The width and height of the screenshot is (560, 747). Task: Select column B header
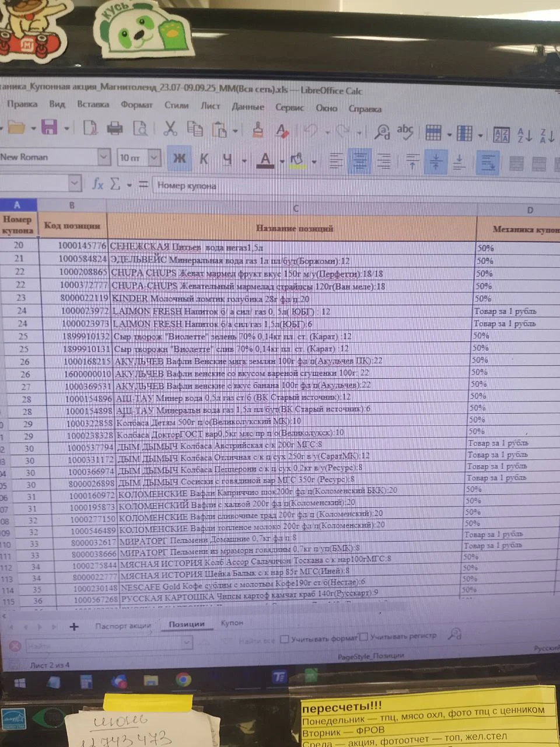72,205
